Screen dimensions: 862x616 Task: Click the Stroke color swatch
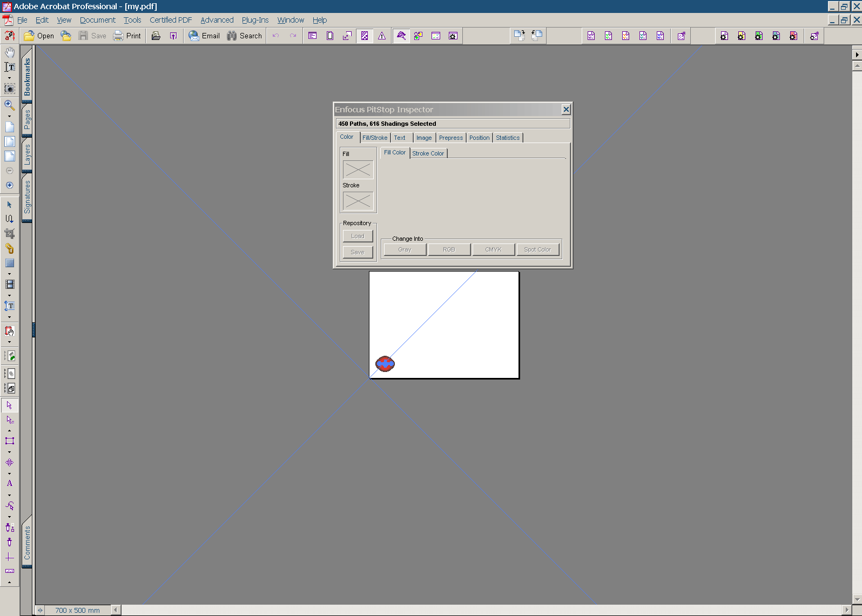(x=358, y=201)
